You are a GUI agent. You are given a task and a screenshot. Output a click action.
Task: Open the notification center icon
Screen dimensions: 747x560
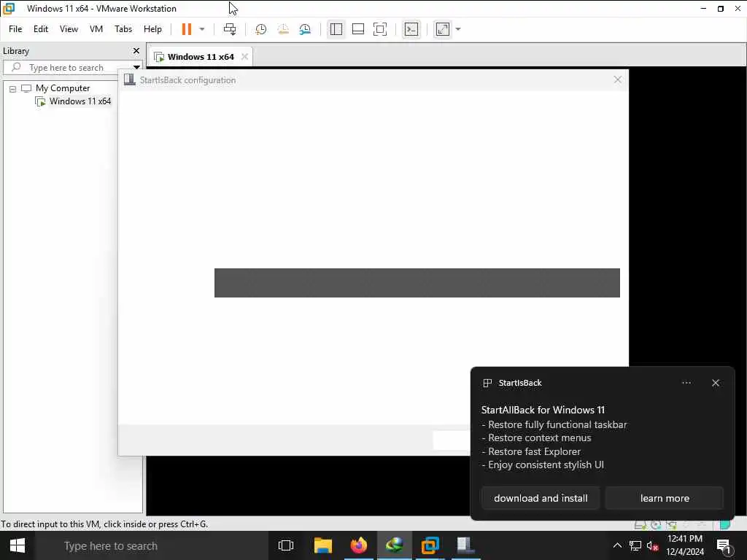click(724, 546)
